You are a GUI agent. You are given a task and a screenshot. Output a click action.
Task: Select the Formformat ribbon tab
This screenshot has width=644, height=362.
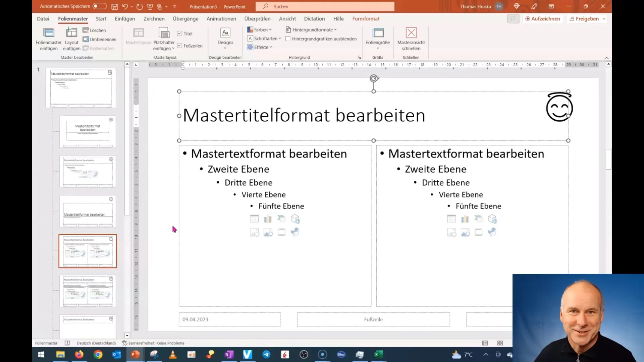[366, 18]
